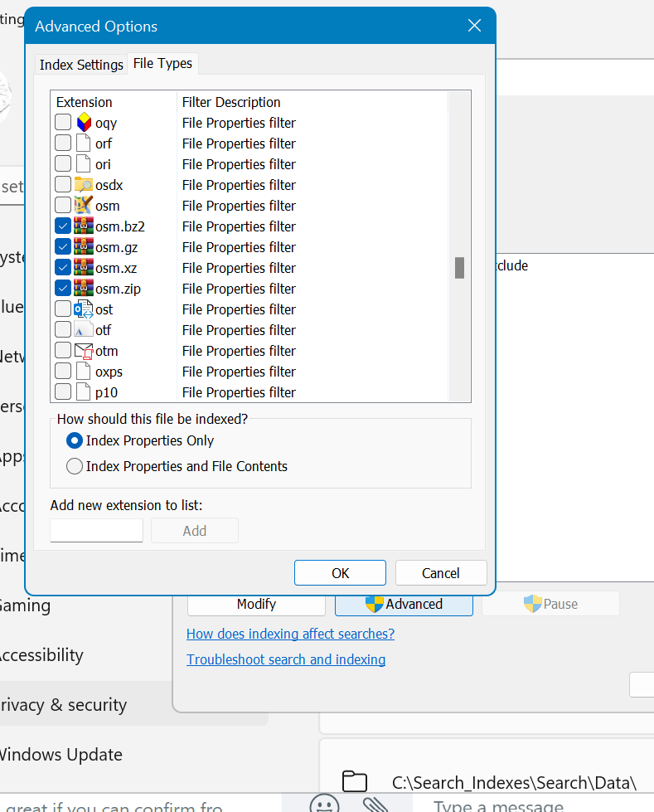Select the otm extension row text
The width and height of the screenshot is (654, 812).
(107, 351)
